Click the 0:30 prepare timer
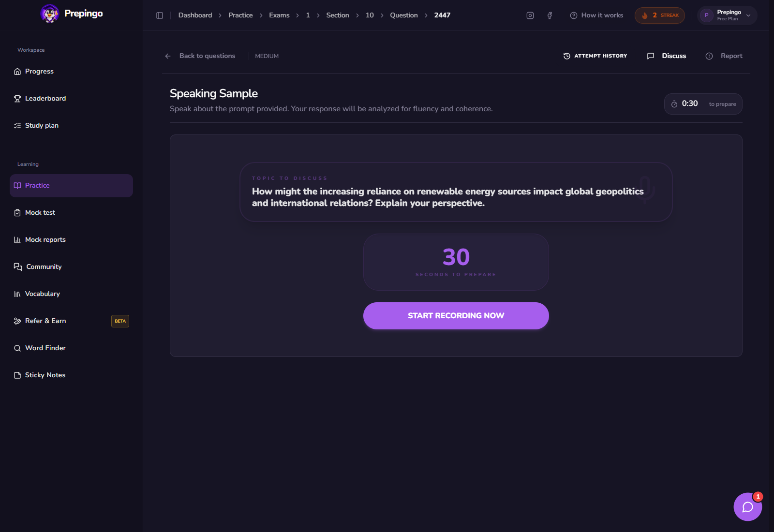Image resolution: width=774 pixels, height=532 pixels. click(x=703, y=104)
